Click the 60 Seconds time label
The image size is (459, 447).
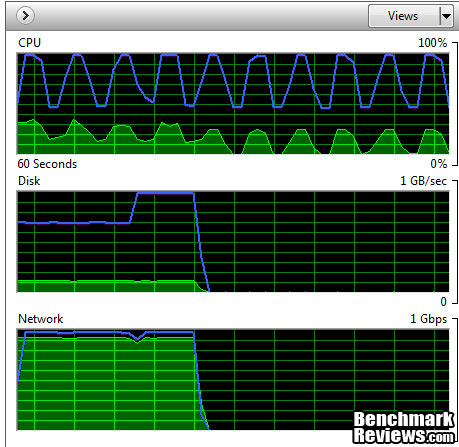(x=47, y=164)
